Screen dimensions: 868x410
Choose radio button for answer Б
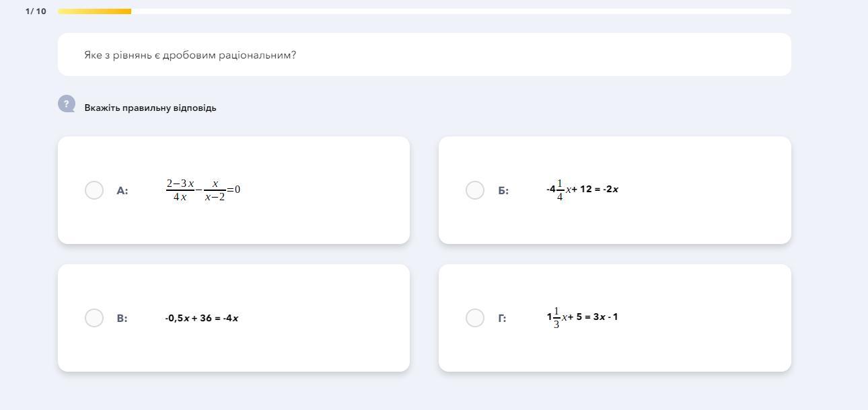tap(475, 190)
